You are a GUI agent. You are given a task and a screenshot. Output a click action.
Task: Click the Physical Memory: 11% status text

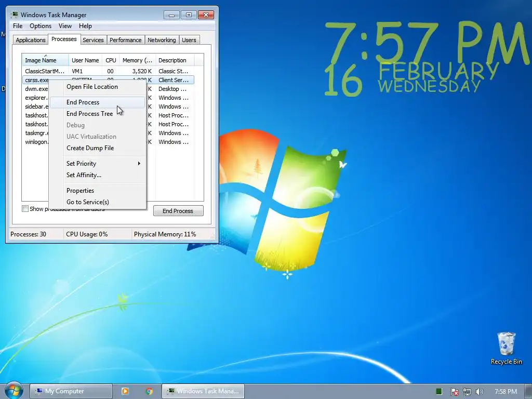point(165,234)
